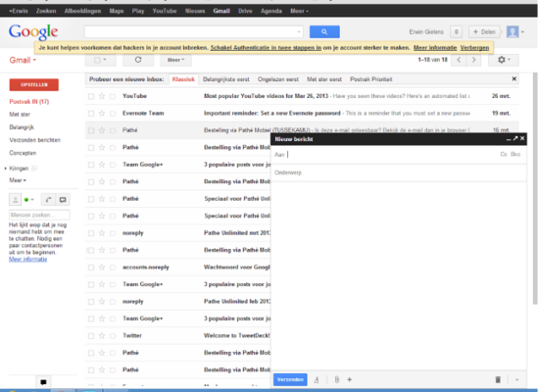This screenshot has height=392, width=539.
Task: Attach a file with the paperclip icon
Action: [337, 379]
